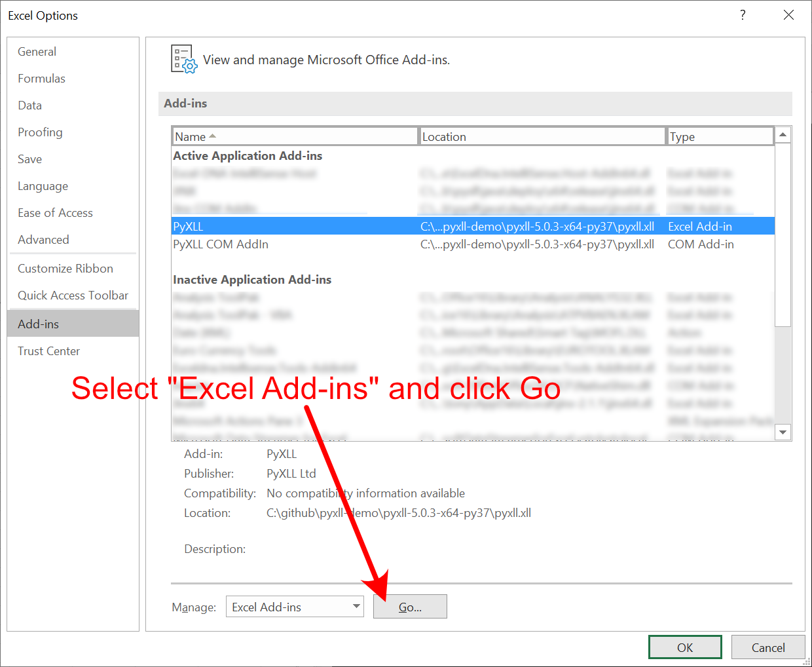Click the add-ins list scroll up arrow
Screen dimensions: 812x667
click(x=783, y=135)
